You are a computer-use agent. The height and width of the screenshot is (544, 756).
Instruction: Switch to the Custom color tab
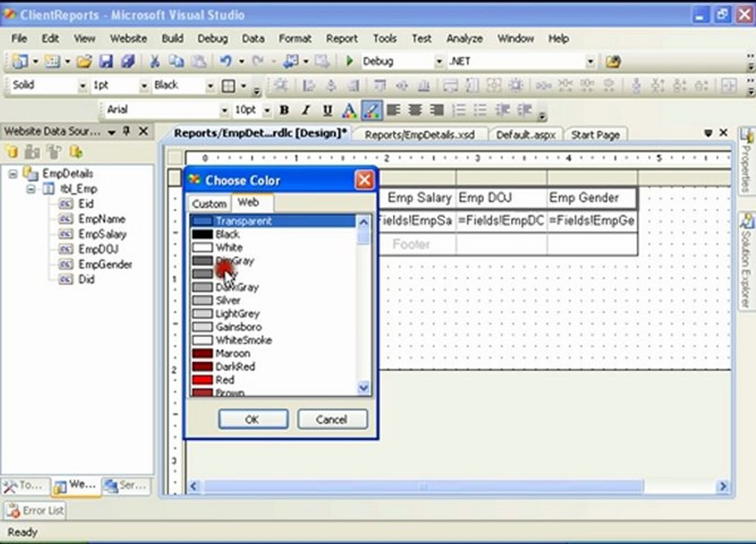(209, 204)
